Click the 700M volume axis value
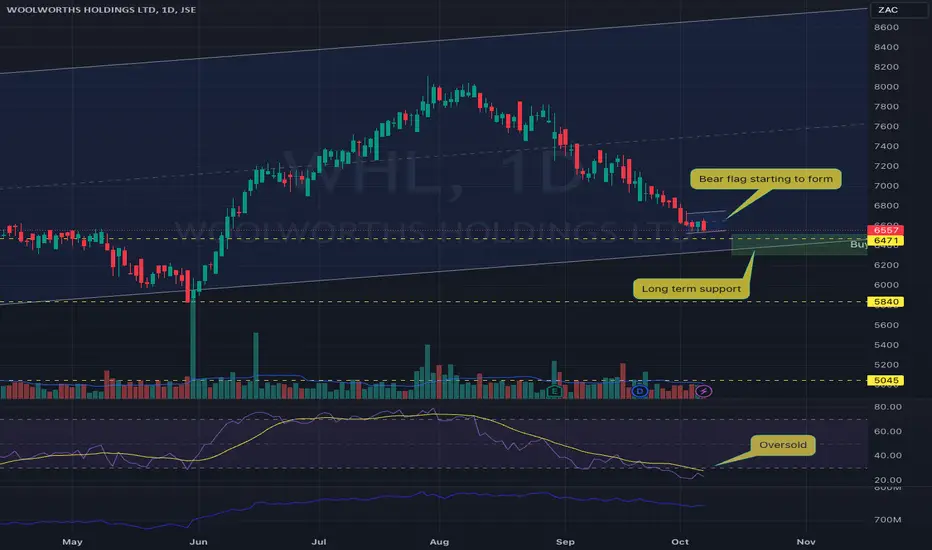The width and height of the screenshot is (932, 550). (887, 520)
